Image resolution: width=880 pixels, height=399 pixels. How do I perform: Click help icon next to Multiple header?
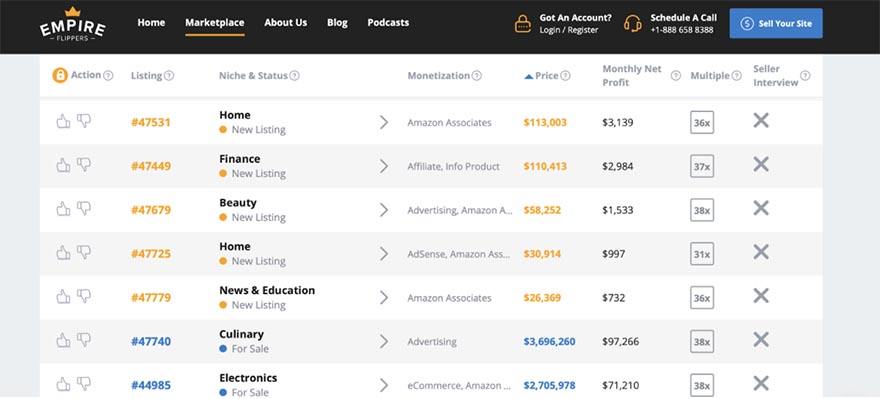pos(736,75)
